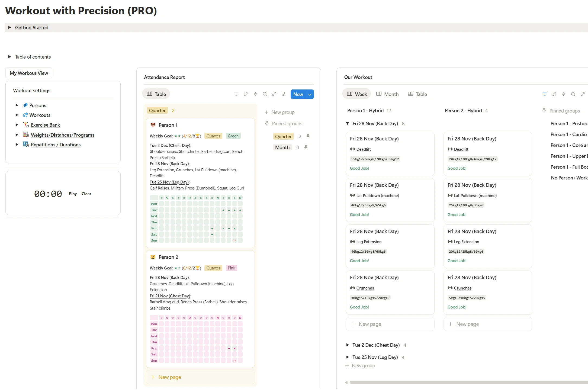Image resolution: width=588 pixels, height=392 pixels.
Task: Click the sort icon in Attendance Report
Action: point(246,94)
